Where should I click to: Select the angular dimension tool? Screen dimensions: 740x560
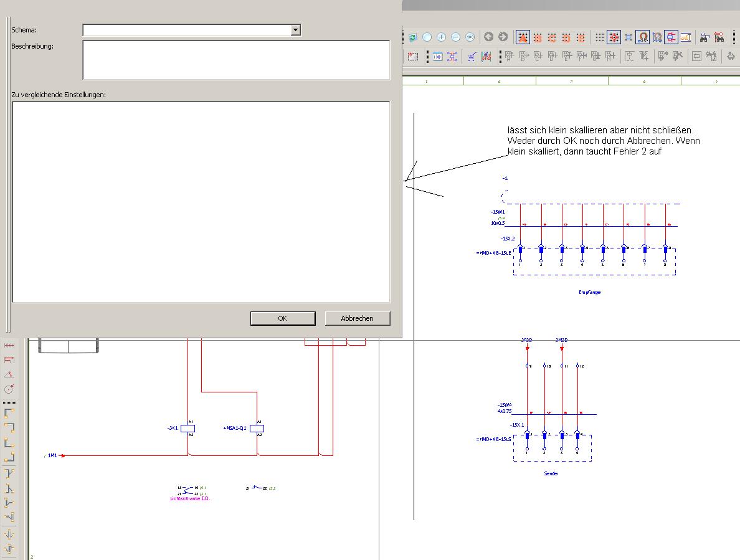click(9, 374)
